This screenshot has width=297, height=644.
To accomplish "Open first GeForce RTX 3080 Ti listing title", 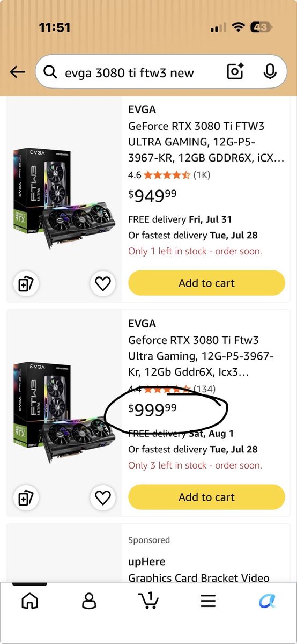I will tap(198, 142).
